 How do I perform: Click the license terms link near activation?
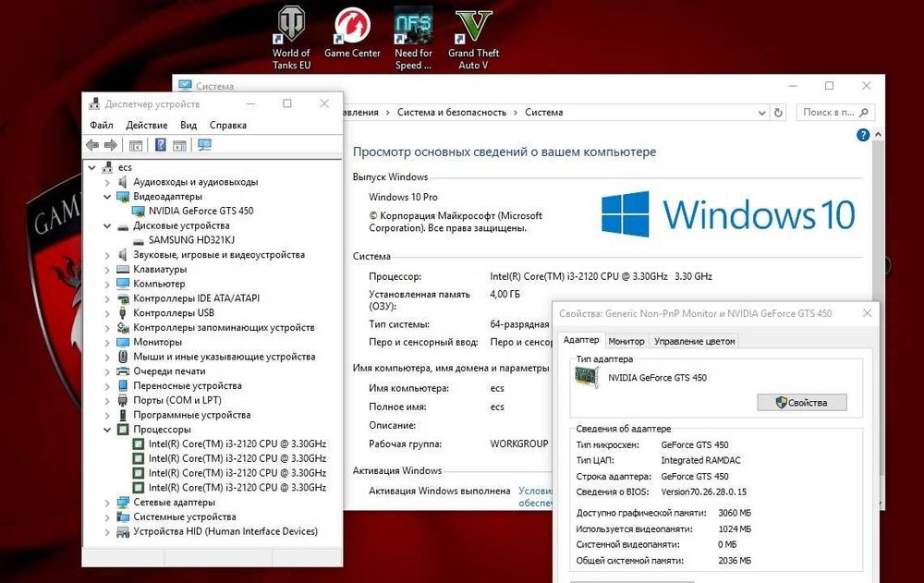point(535,496)
